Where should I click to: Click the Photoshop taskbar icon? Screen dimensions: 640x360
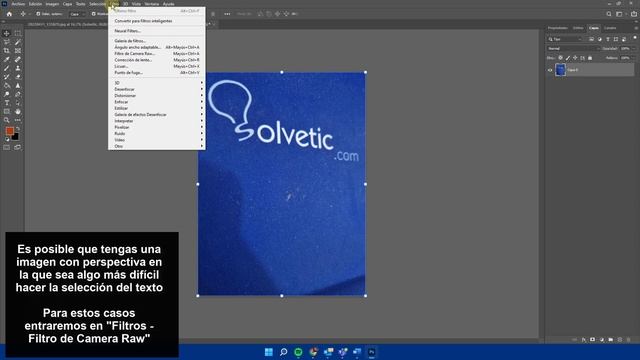coord(371,352)
